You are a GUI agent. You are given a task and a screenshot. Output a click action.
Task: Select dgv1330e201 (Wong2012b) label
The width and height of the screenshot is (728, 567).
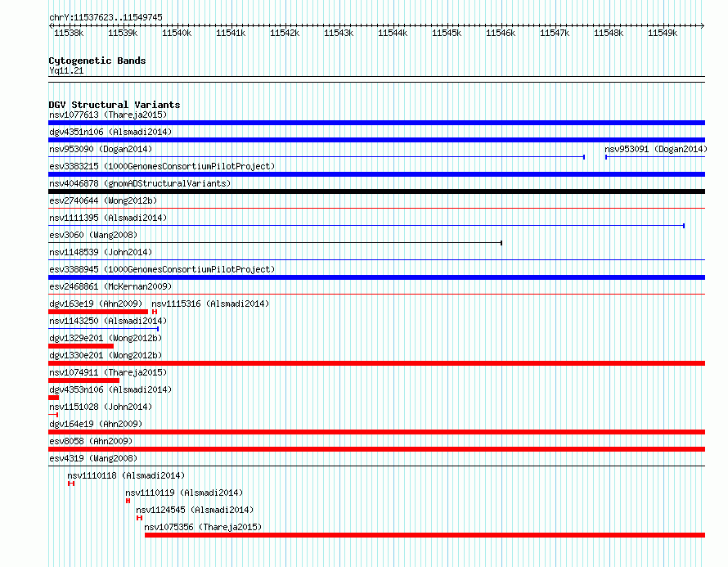pos(106,355)
